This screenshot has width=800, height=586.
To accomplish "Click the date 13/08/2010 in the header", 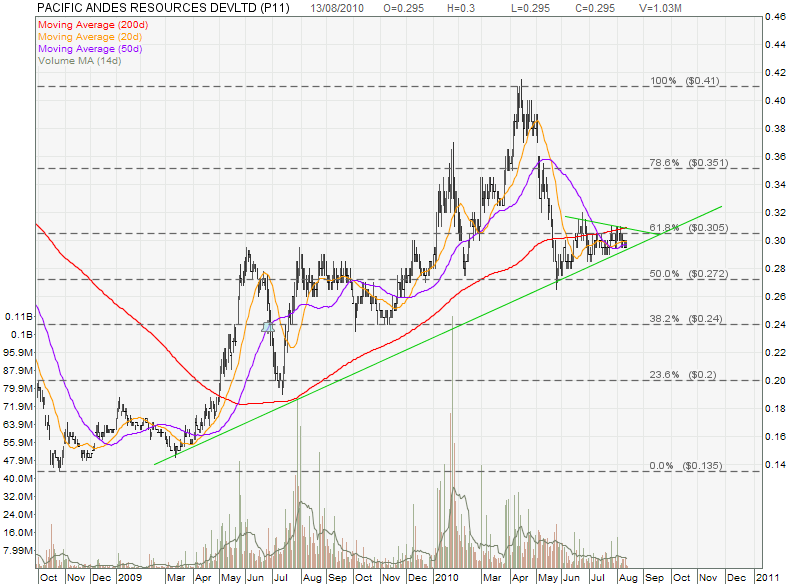I will 337,8.
